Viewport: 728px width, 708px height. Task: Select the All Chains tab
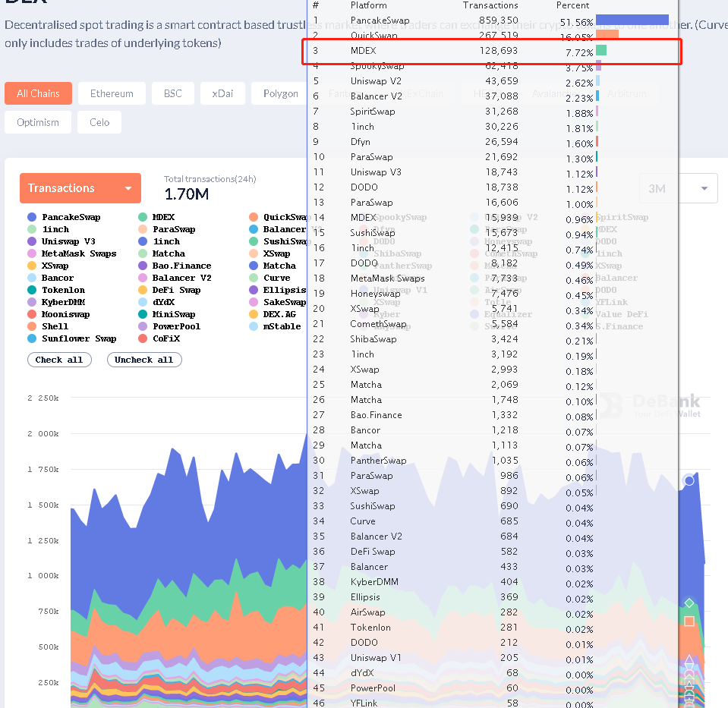pos(38,93)
